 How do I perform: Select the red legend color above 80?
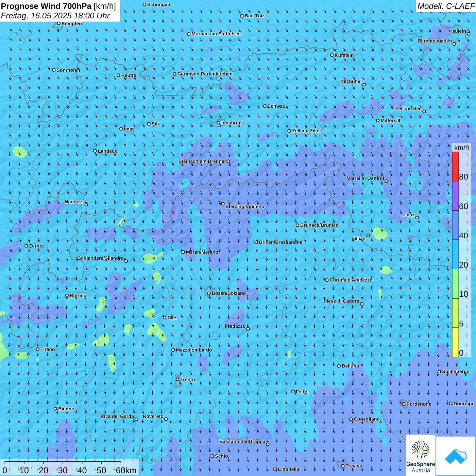[x=455, y=166]
